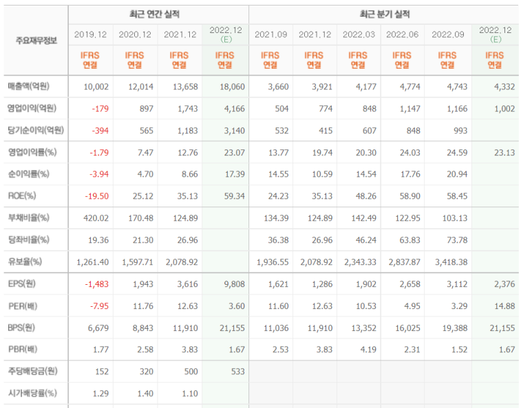This screenshot has height=408, width=532.
Task: Select the 시가배당률(%) row label
Action: point(32,393)
